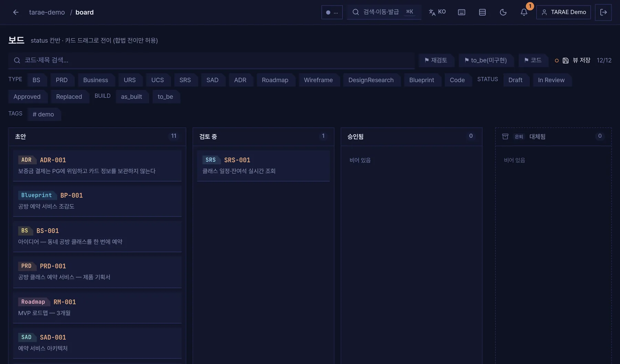Open the SRS-001 card in 검토 중
This screenshot has width=620, height=364.
coord(263,166)
